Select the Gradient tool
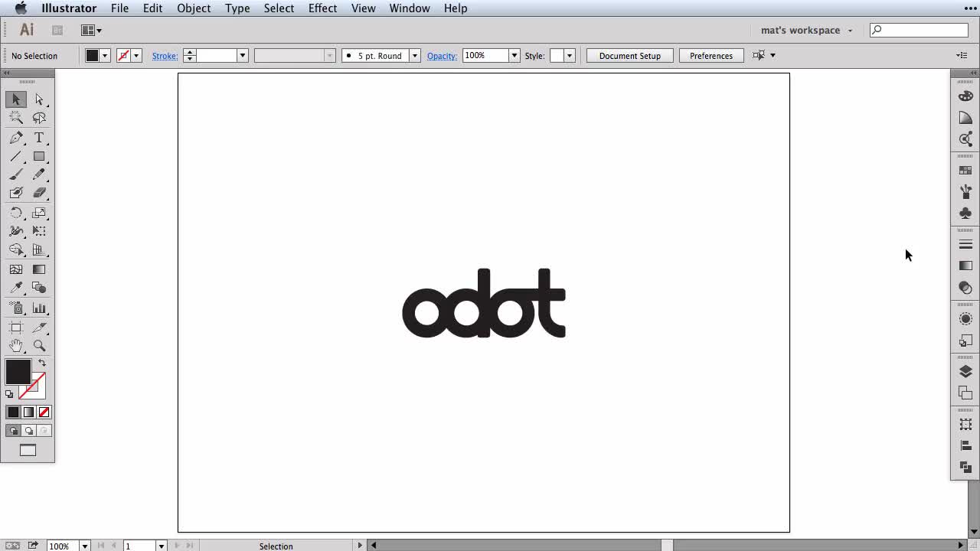The image size is (980, 551). point(39,269)
